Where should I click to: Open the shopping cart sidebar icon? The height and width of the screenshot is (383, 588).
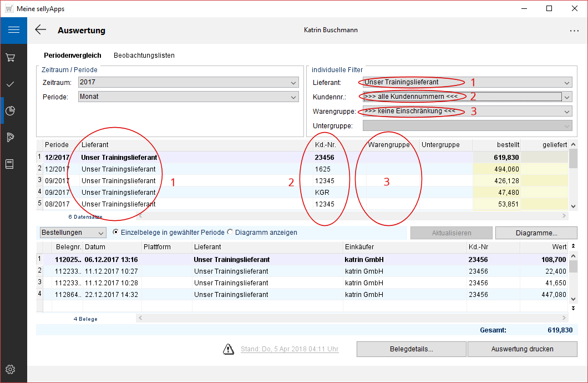(x=10, y=57)
